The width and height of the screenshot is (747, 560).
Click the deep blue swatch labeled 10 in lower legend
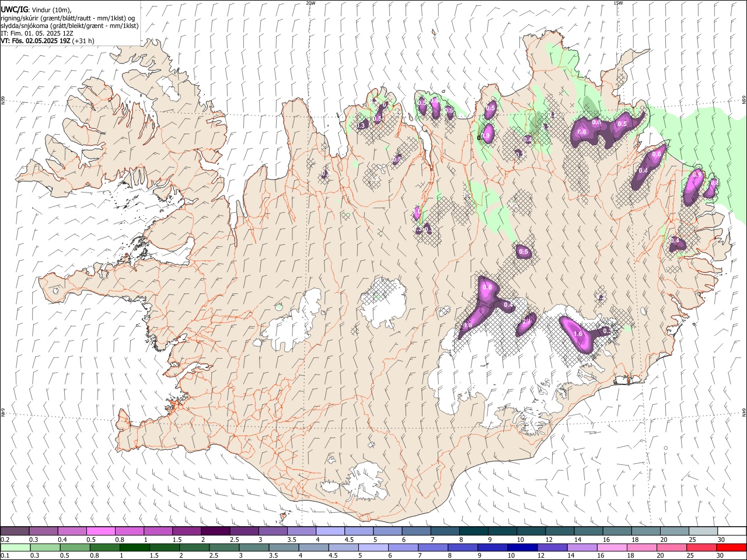click(x=522, y=547)
